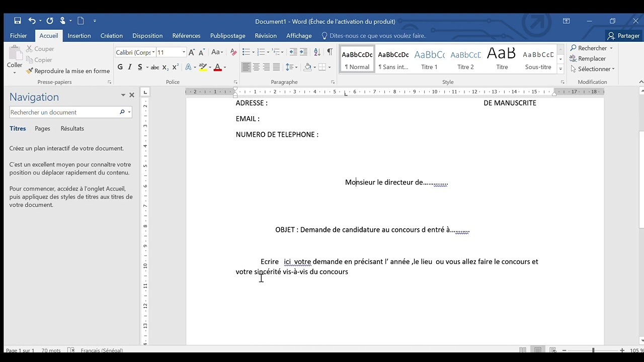Toggle underline (S) formatting
The image size is (644, 362).
(140, 67)
